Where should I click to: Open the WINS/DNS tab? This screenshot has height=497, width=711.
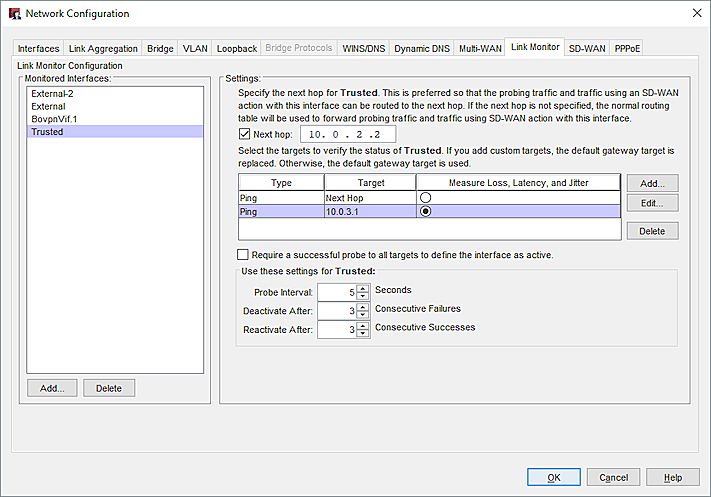tap(364, 49)
